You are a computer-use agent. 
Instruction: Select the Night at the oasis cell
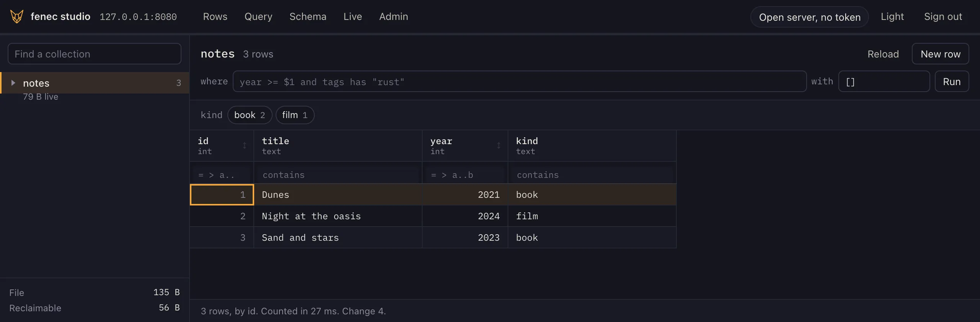[x=338, y=216]
